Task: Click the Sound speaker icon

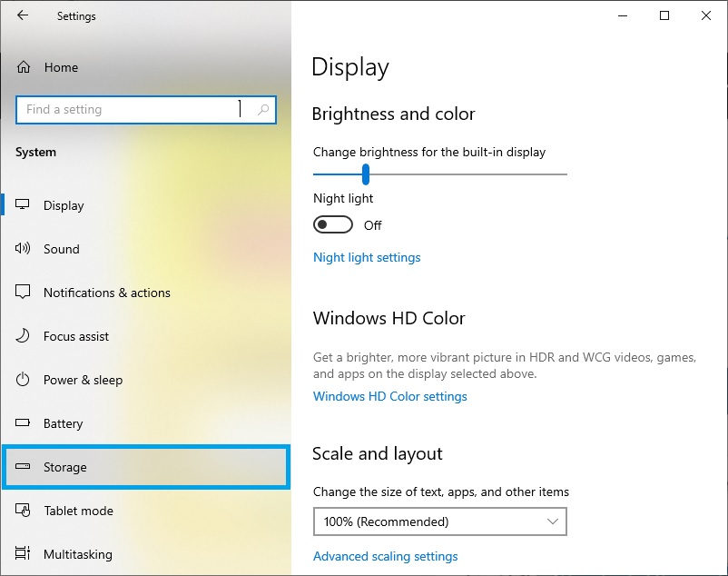Action: point(23,249)
